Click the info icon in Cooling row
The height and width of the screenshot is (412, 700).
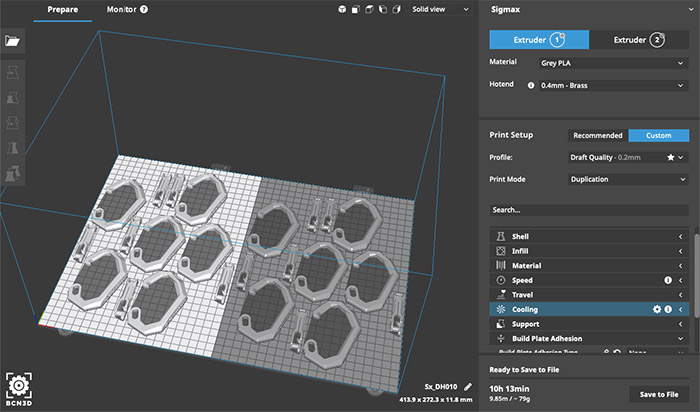[668, 309]
